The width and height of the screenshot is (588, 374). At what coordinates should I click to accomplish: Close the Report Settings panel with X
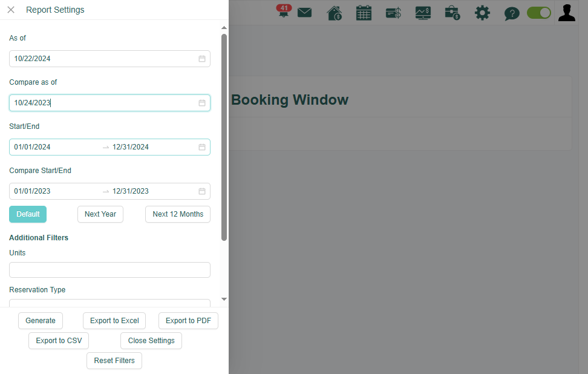coord(11,10)
